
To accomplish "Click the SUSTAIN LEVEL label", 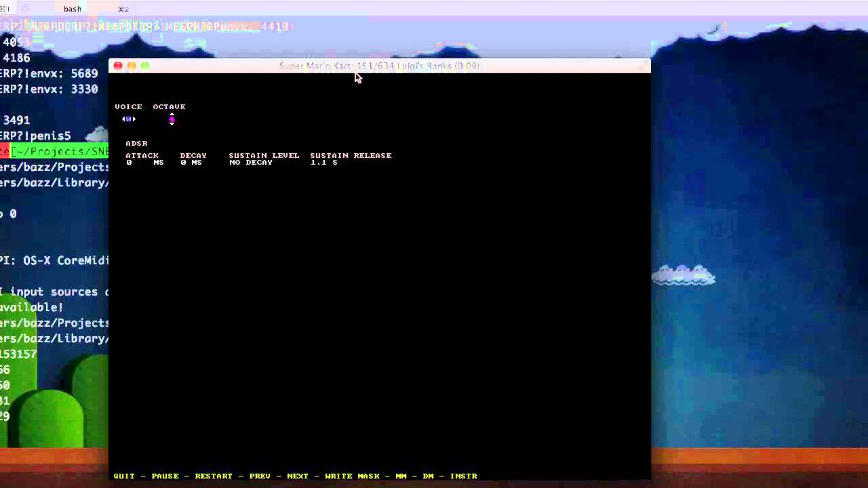I will [264, 155].
